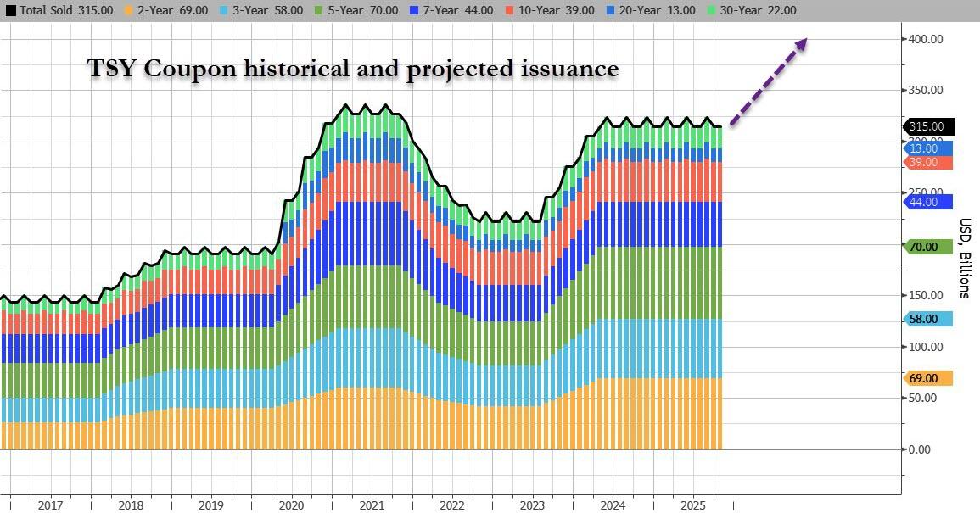
Task: Click the orange 69.00 axis value tag
Action: (928, 378)
